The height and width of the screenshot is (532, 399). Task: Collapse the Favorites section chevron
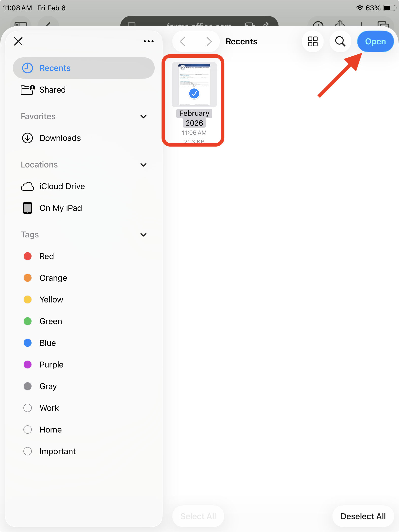[x=143, y=116]
